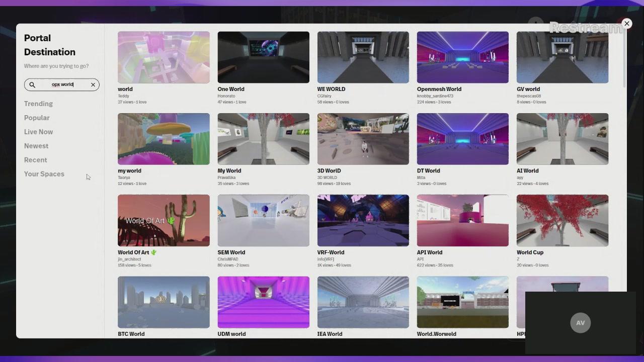
Task: Choose the World Of Art thumbnail
Action: (x=164, y=220)
